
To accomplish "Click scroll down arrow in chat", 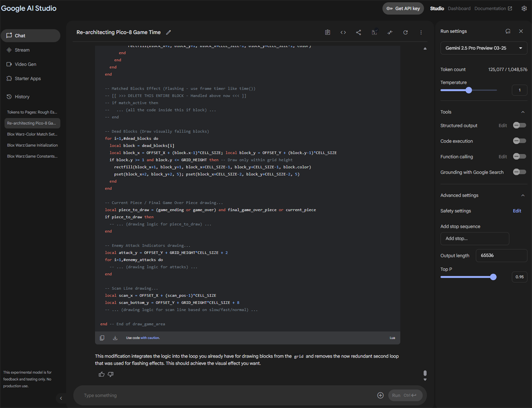I will (x=425, y=380).
